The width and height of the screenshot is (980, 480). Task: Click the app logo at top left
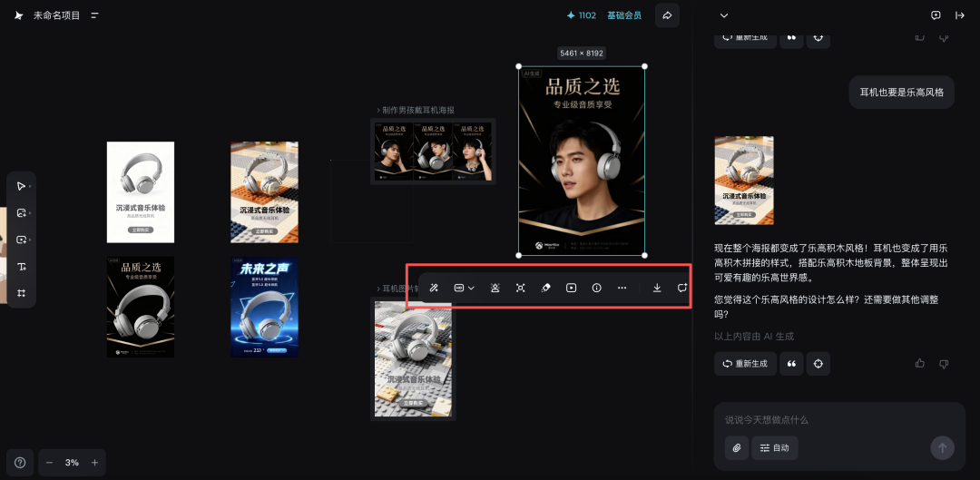[19, 15]
